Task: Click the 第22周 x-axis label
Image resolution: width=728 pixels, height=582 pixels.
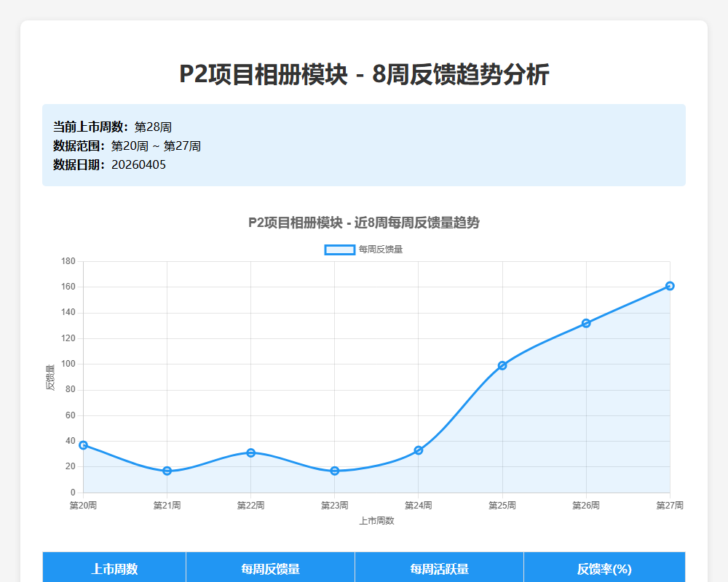Action: coord(250,505)
